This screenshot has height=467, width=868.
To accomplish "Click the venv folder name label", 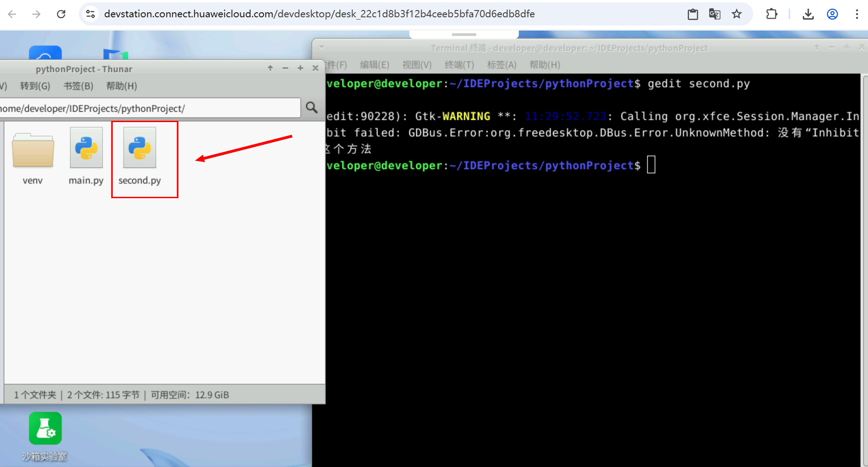I will click(x=33, y=180).
